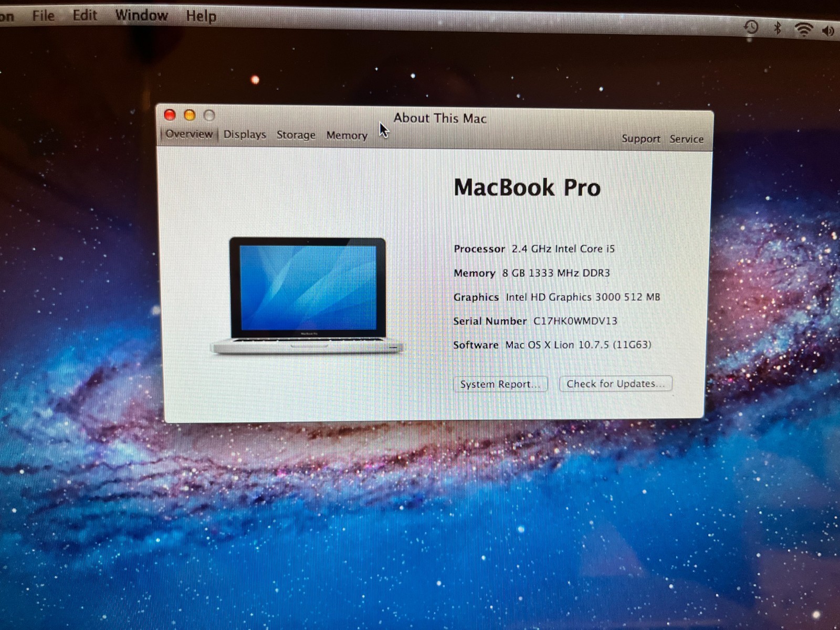
Task: Click the serial number C17HK0WMDV13
Action: click(575, 321)
